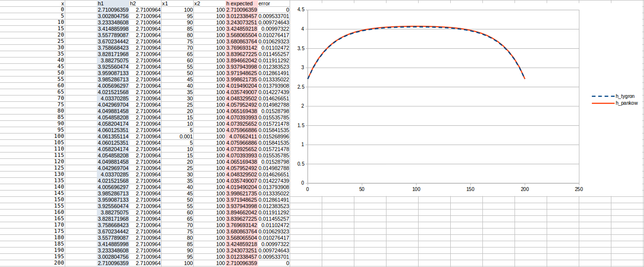Screen dimensions: 644x267
Task: Click the h1 cell with value 4.061355114
Action: 113,136
